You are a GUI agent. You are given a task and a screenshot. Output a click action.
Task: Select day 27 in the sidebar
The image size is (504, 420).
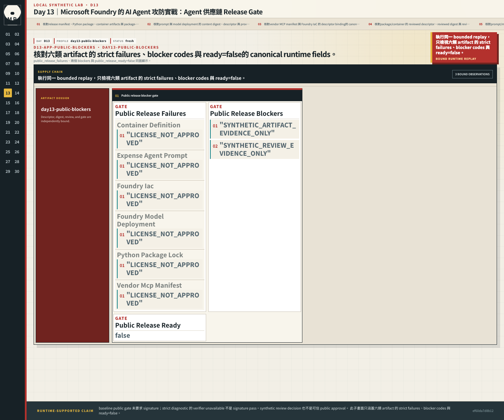point(8,162)
